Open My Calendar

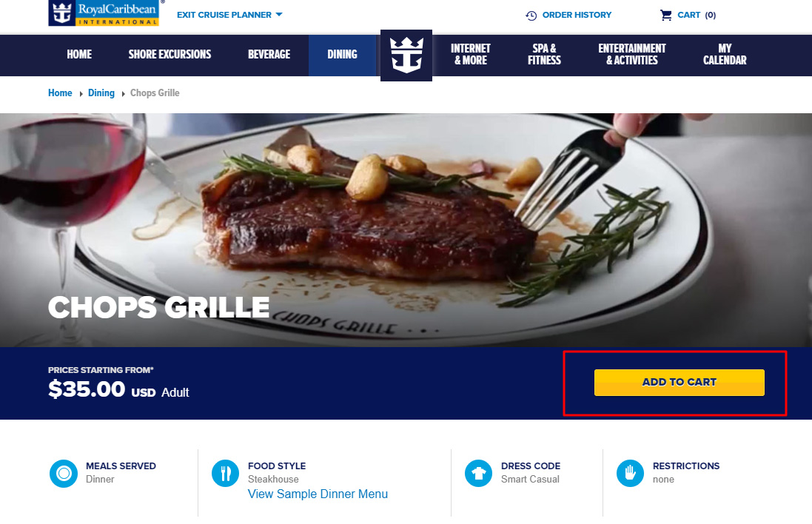[x=725, y=54]
